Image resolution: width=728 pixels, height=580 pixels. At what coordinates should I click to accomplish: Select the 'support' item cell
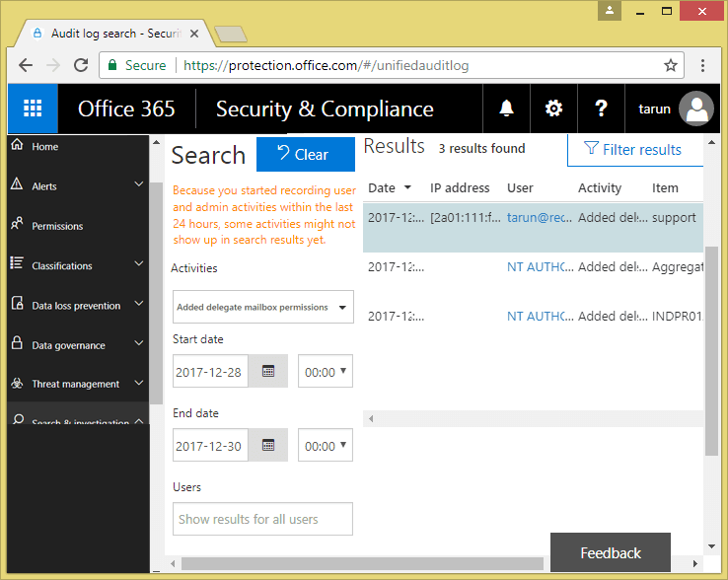click(674, 217)
